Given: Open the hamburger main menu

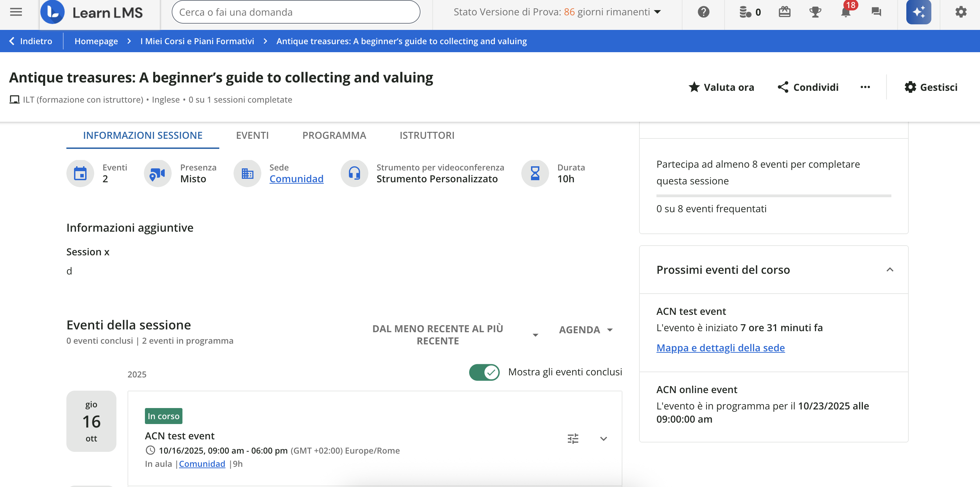Looking at the screenshot, I should (16, 12).
